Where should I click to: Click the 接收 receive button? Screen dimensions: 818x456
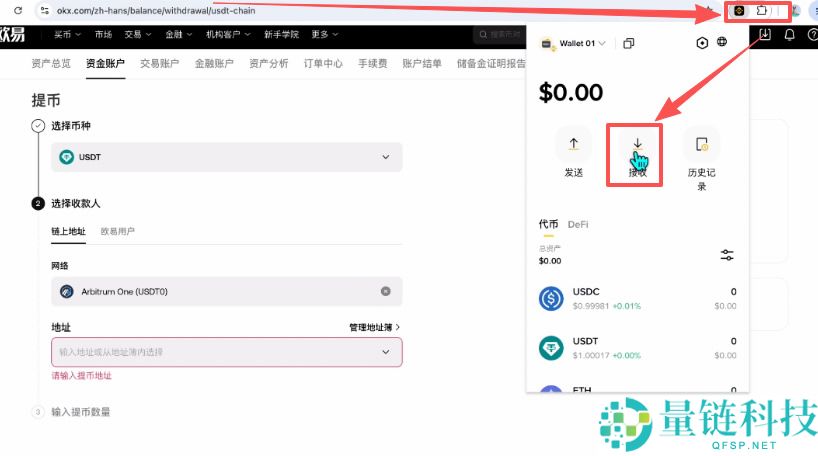(x=637, y=154)
